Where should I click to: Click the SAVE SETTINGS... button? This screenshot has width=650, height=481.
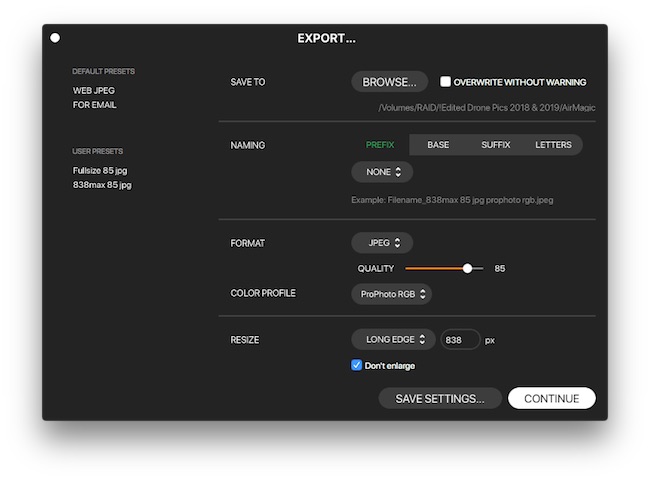pos(440,398)
